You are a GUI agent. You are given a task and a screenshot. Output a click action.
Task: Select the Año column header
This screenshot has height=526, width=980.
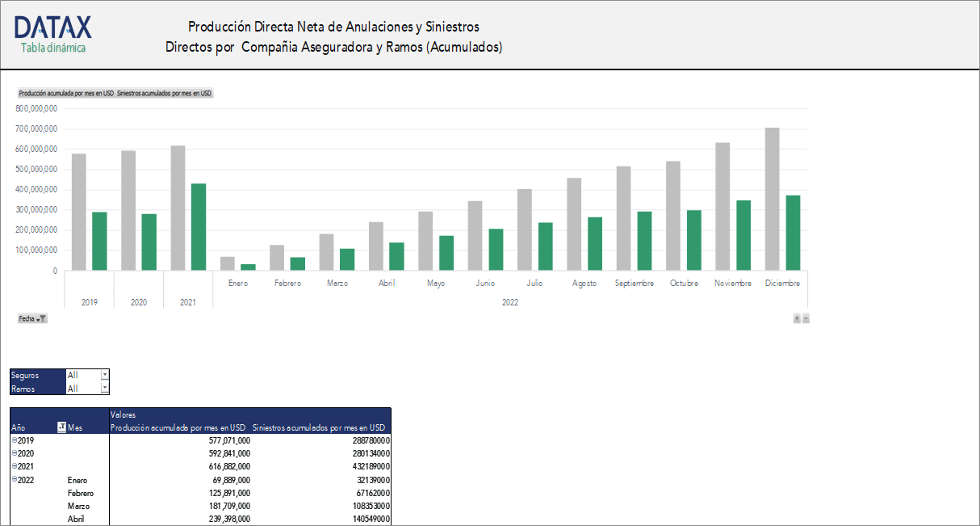click(19, 428)
